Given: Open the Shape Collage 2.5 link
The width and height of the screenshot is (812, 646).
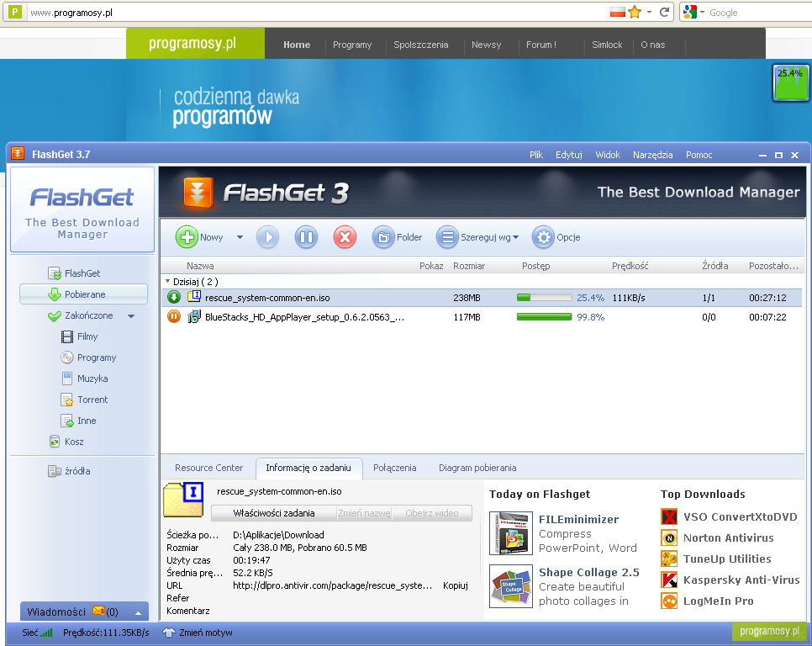Looking at the screenshot, I should click(x=588, y=573).
